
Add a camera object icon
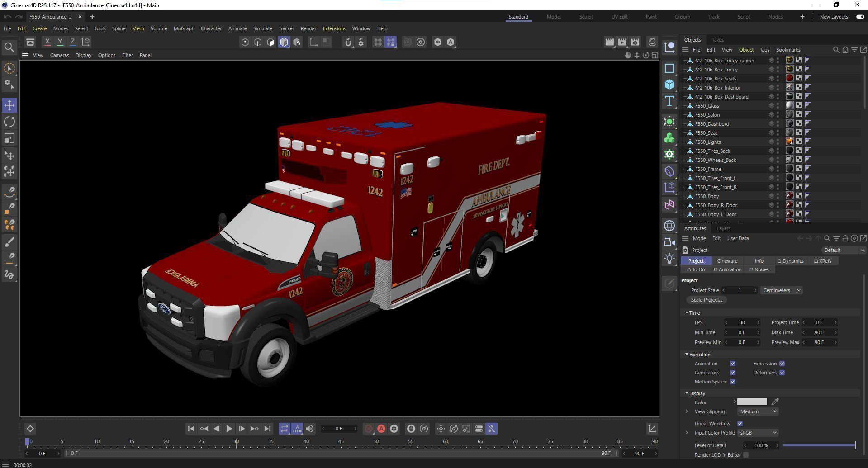[669, 242]
